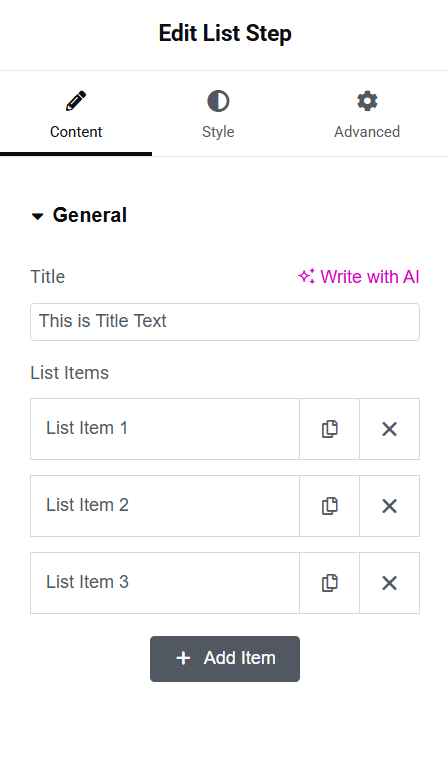The image size is (448, 771).
Task: Expand the List Item 1 row
Action: click(x=165, y=429)
